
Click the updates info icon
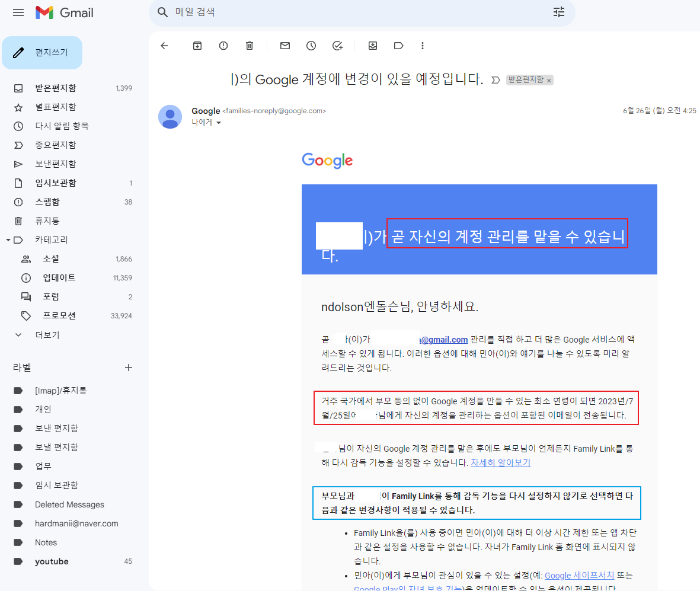pyautogui.click(x=26, y=277)
